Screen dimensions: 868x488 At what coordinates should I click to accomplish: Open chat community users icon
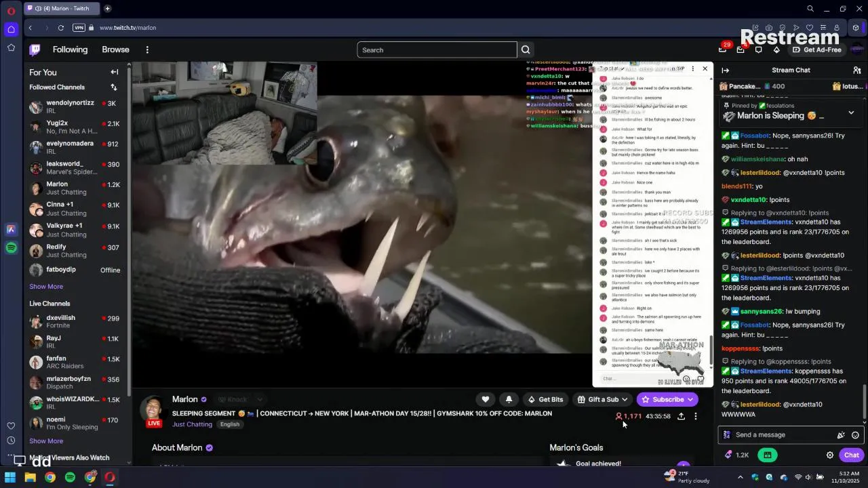point(857,70)
